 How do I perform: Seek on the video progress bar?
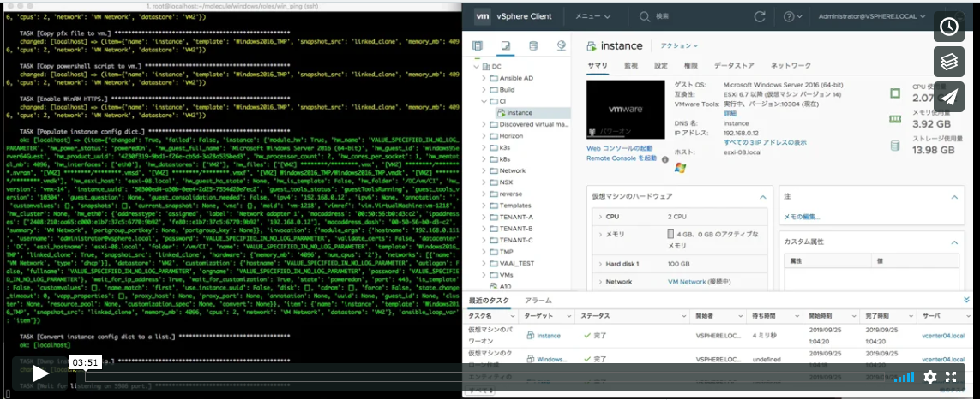[x=486, y=376]
